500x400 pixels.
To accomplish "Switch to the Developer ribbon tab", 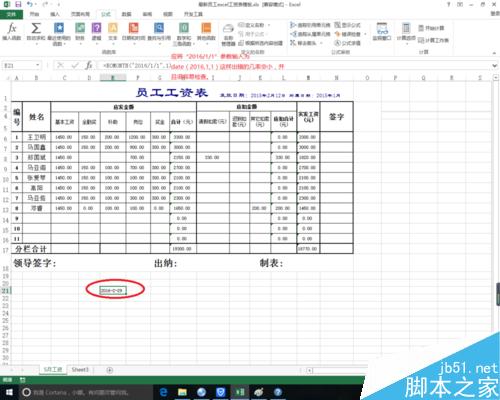I will click(x=193, y=14).
